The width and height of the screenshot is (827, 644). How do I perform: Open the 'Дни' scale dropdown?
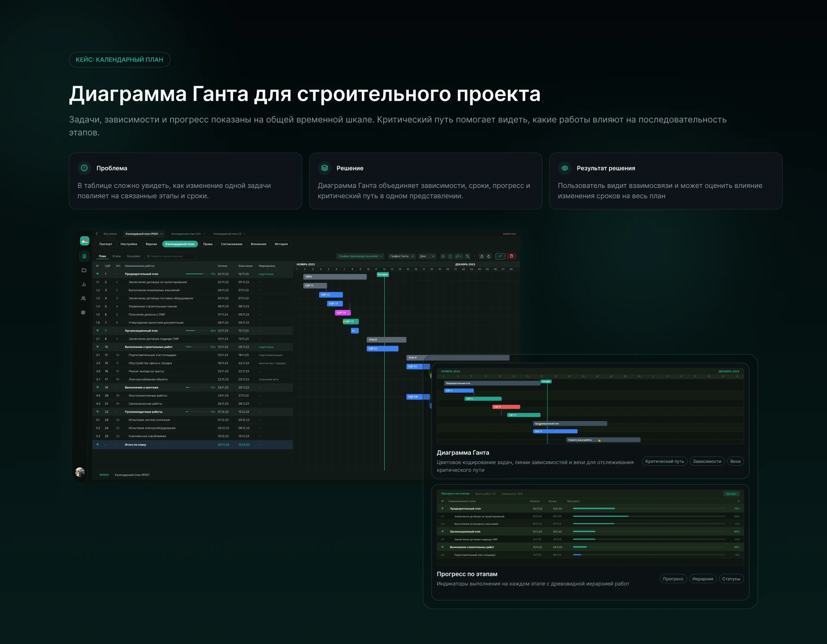427,256
